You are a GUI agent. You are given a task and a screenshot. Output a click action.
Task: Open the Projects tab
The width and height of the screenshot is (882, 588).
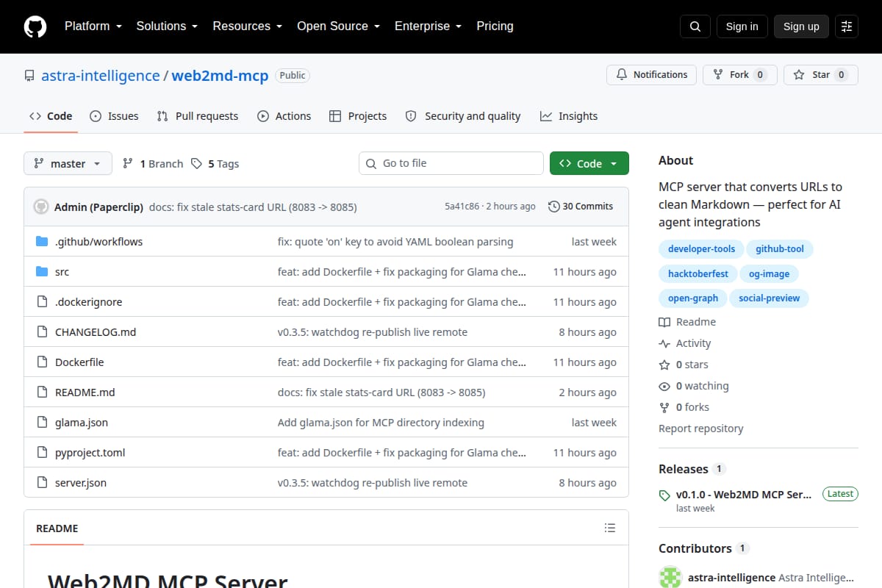(x=358, y=116)
